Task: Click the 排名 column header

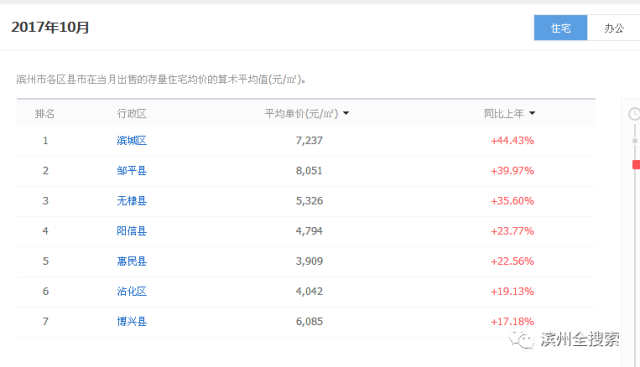Action: (44, 113)
